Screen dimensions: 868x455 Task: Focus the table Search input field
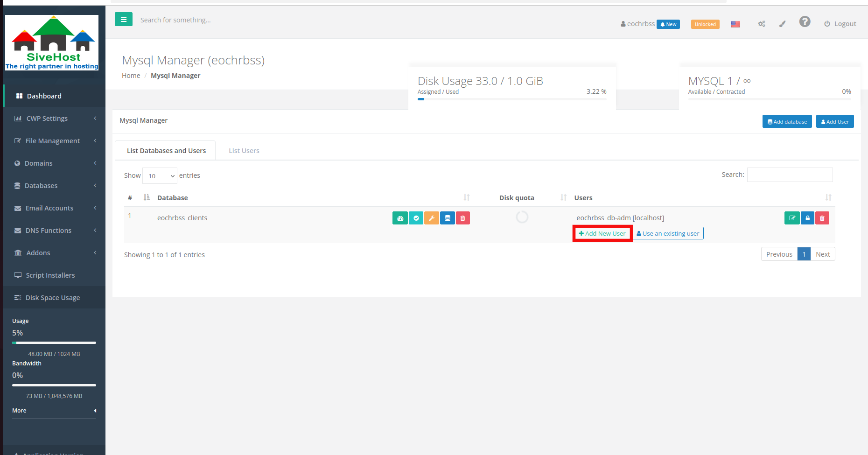(x=790, y=175)
